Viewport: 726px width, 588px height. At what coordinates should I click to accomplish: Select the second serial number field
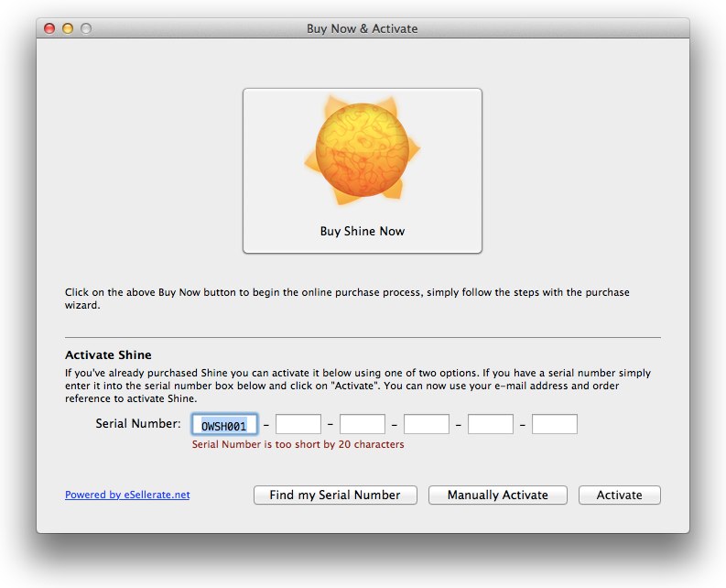click(x=298, y=424)
